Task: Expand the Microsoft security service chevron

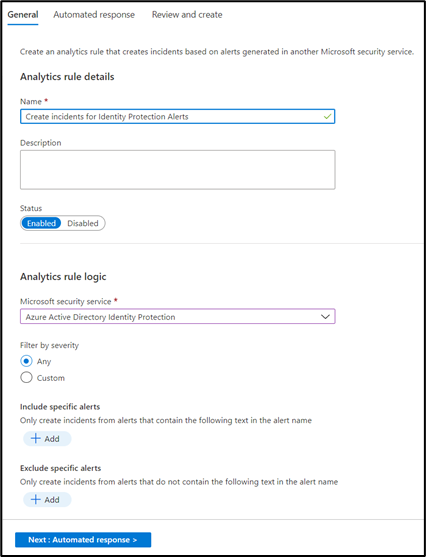Action: 325,317
